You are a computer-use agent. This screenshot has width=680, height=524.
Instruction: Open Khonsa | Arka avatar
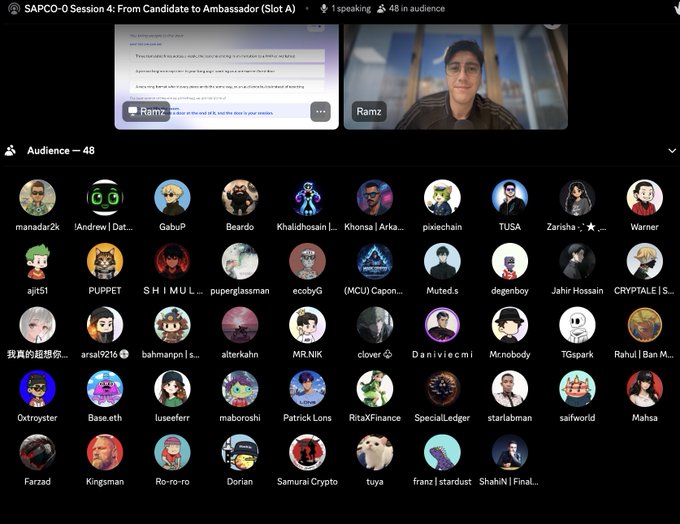coord(375,198)
